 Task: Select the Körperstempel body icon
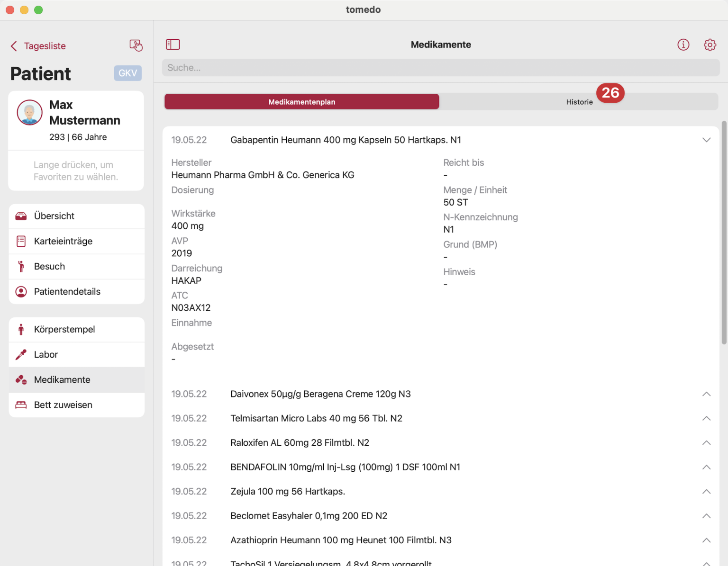(21, 329)
